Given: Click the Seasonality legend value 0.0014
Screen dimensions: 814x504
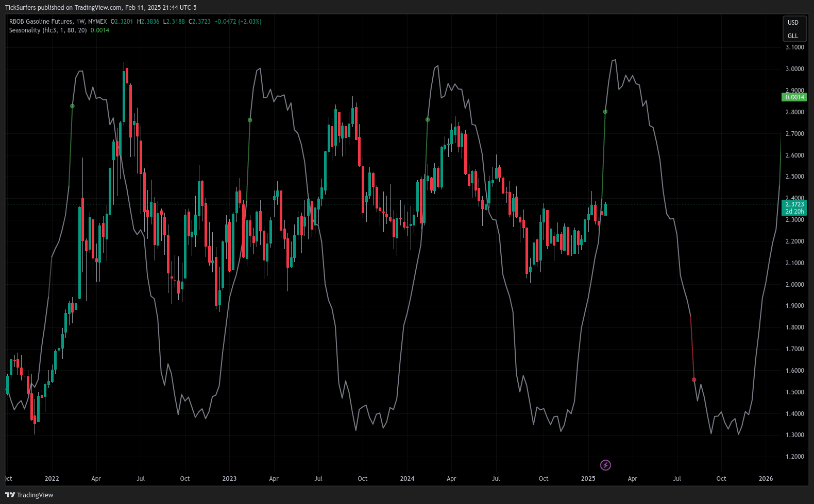Looking at the screenshot, I should [x=100, y=30].
